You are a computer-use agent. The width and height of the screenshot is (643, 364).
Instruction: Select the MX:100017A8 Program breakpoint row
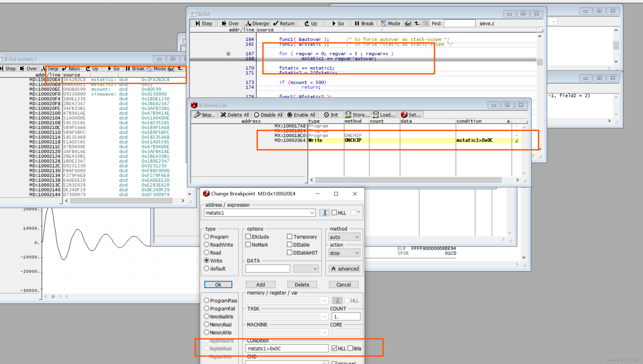click(355, 126)
